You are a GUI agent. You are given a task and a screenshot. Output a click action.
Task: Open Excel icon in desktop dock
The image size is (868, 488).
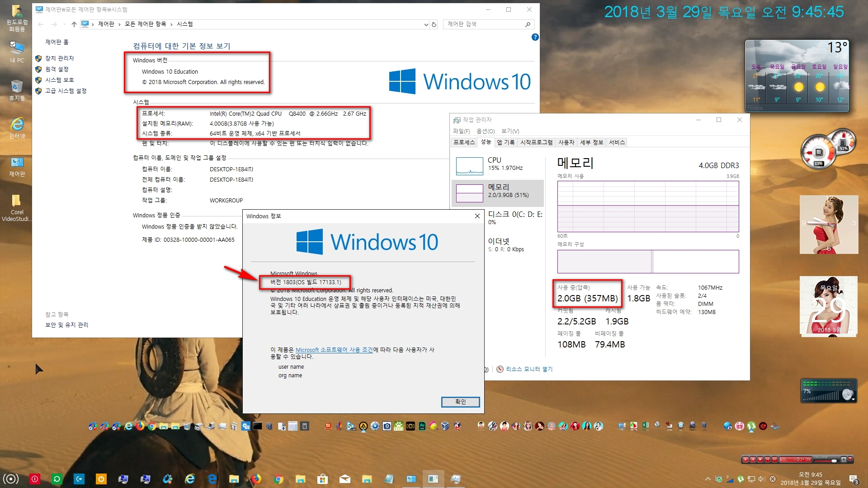[645, 426]
